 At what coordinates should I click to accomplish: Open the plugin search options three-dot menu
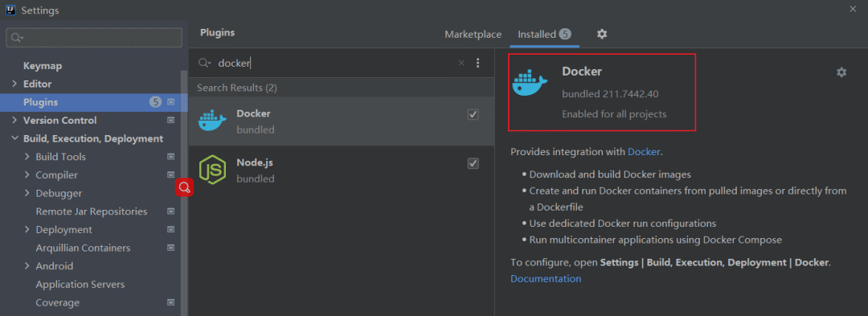pos(477,63)
